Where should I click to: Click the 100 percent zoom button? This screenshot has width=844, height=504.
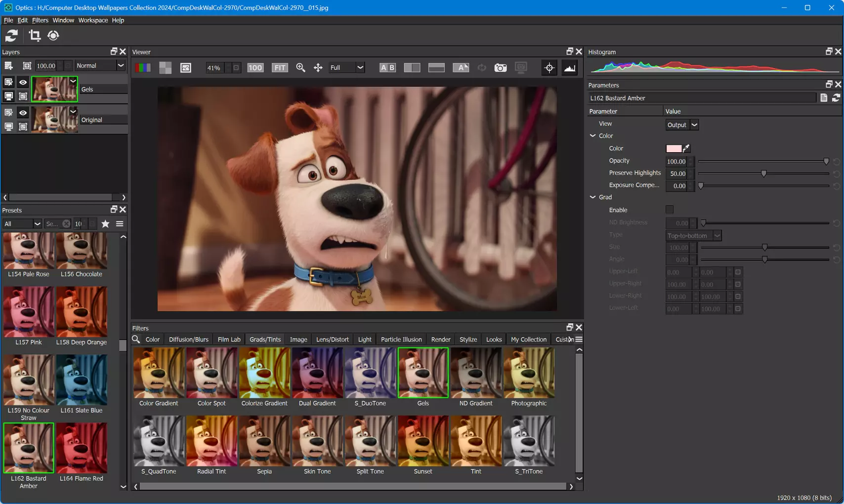pyautogui.click(x=255, y=68)
